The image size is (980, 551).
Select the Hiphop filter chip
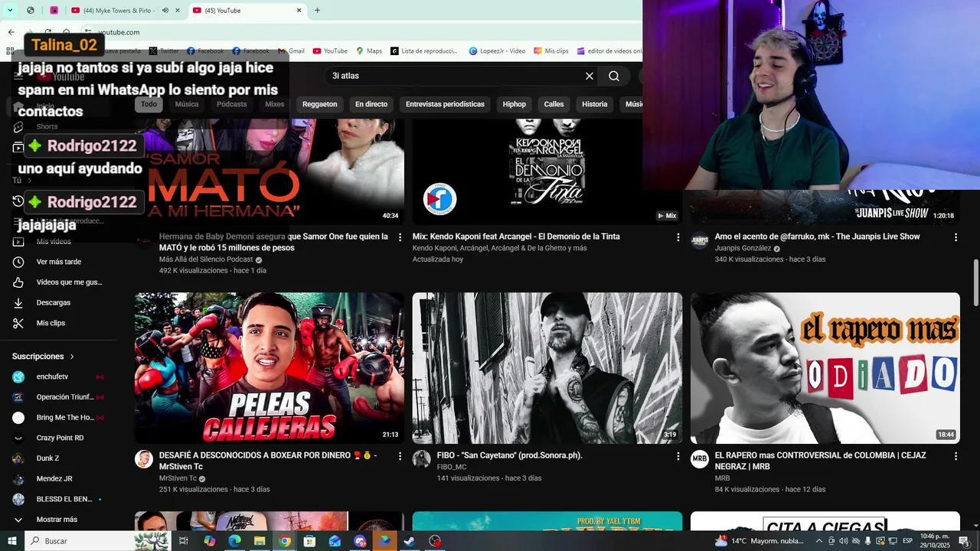tap(514, 104)
